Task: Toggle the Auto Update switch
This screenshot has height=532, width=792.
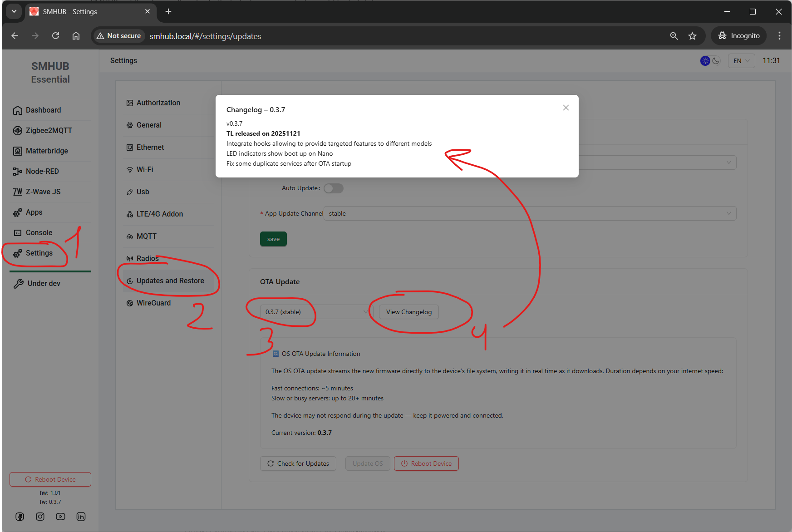Action: pos(334,188)
